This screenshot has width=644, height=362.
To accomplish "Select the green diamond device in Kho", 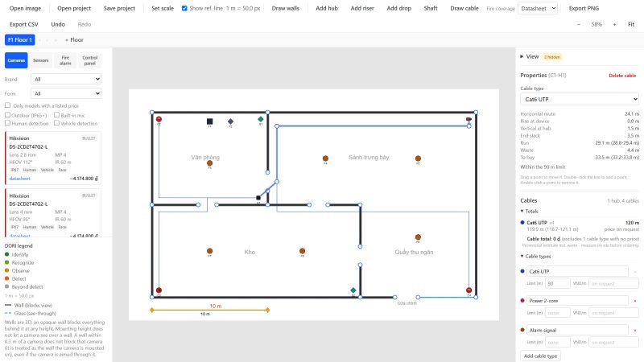I will pos(353,290).
